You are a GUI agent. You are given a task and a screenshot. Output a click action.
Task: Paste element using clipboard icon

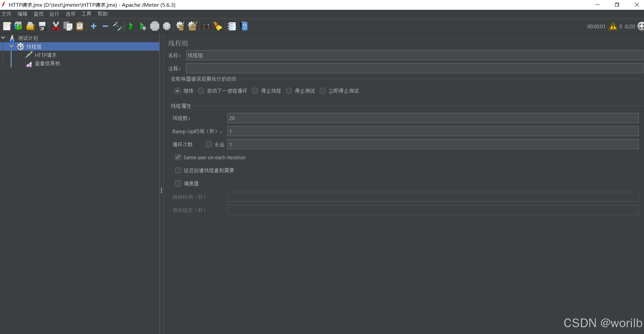pos(80,26)
